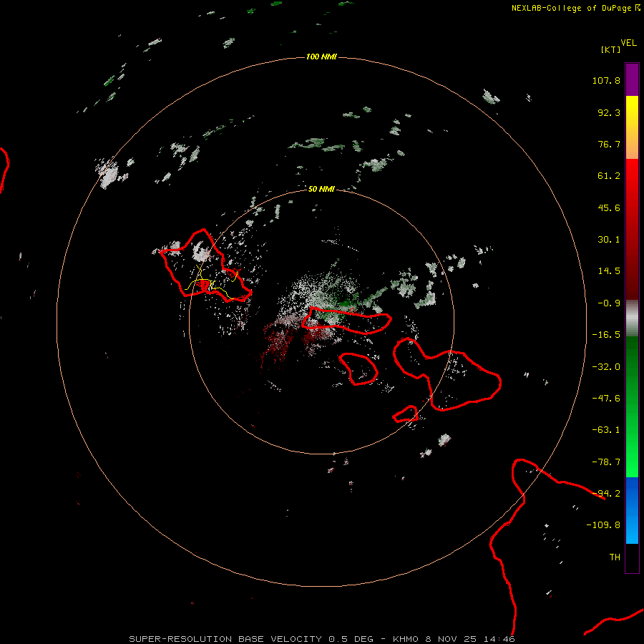Click the KHMO 8 NOV 25 14:46 timestamp

454,639
